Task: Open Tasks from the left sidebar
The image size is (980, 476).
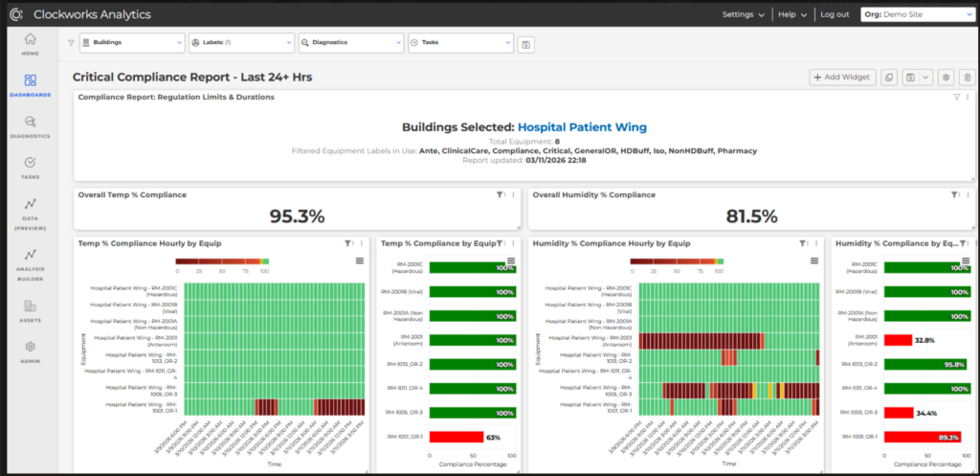Action: coord(30,168)
